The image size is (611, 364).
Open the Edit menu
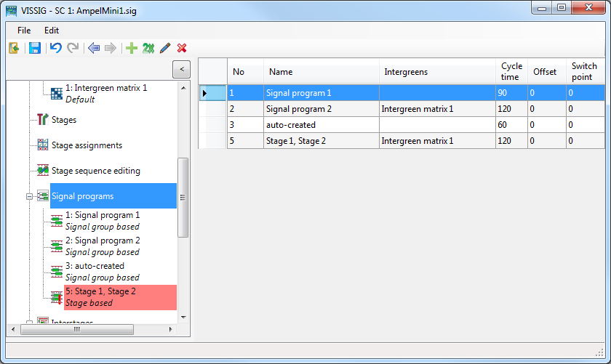click(x=52, y=31)
